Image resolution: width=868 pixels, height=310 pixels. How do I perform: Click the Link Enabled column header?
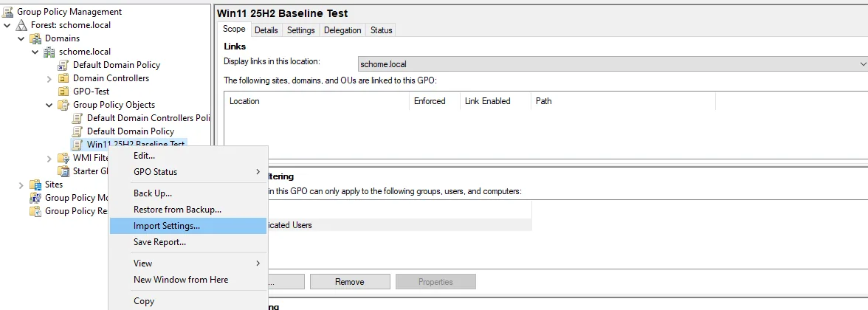495,100
